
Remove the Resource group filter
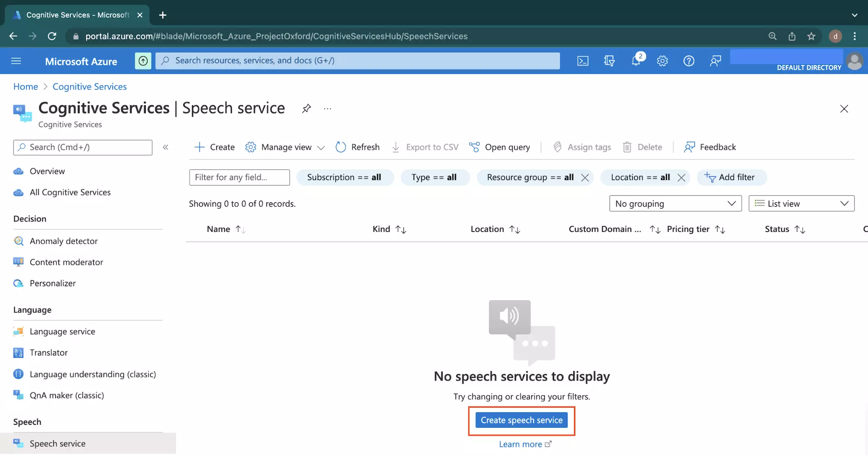point(585,178)
